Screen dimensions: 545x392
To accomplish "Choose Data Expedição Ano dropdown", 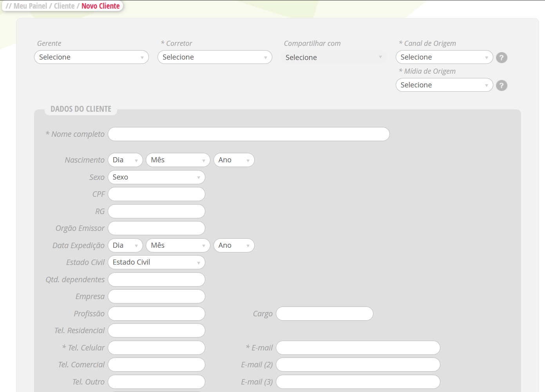I will (x=234, y=245).
